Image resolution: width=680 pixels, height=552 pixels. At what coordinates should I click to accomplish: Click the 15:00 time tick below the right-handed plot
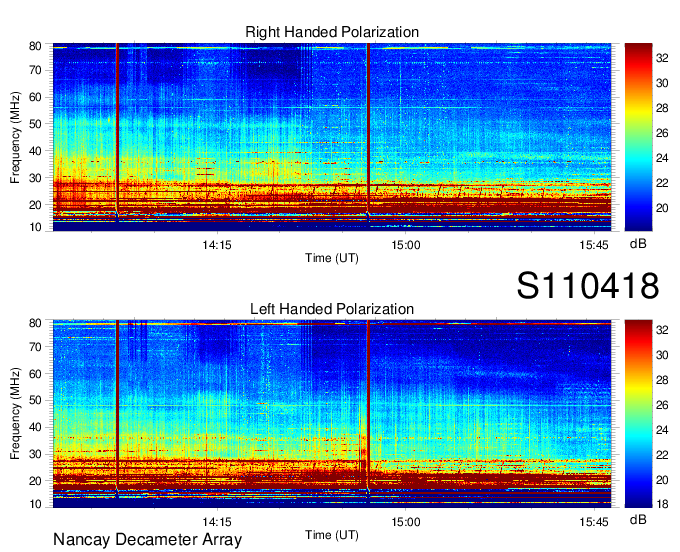[x=405, y=245]
